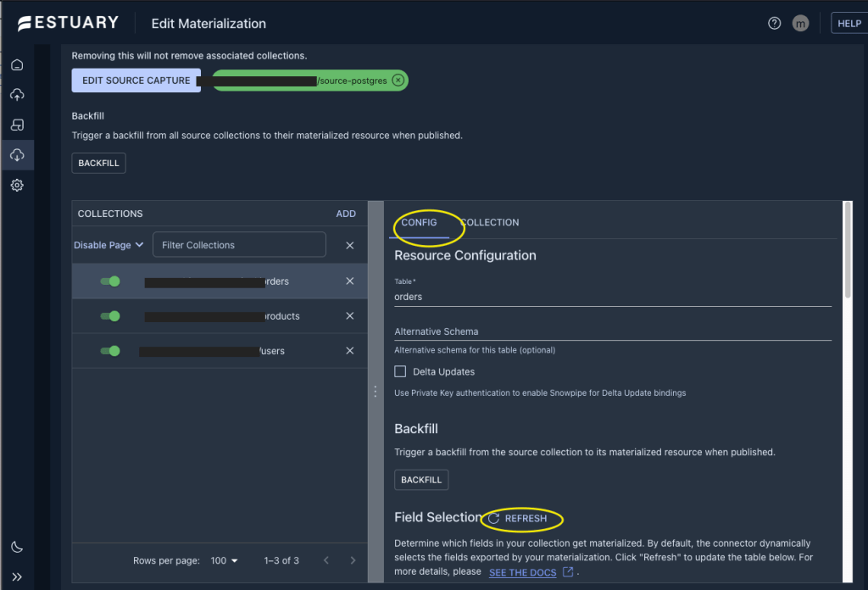Click the help question mark icon
This screenshot has height=590, width=868.
pos(774,24)
